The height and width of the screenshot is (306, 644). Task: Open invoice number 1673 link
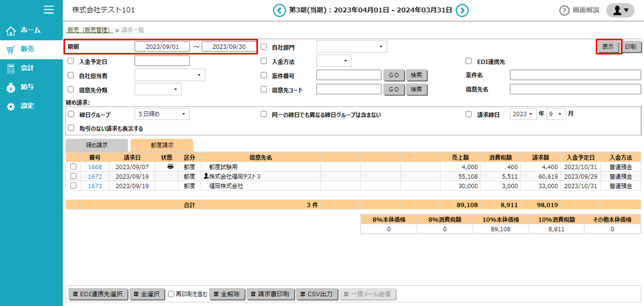pos(94,186)
